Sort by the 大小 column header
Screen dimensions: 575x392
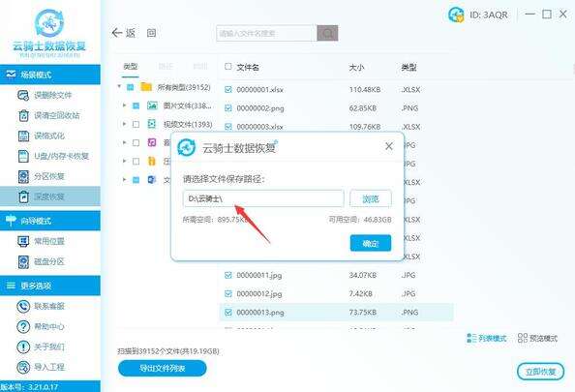[x=356, y=67]
